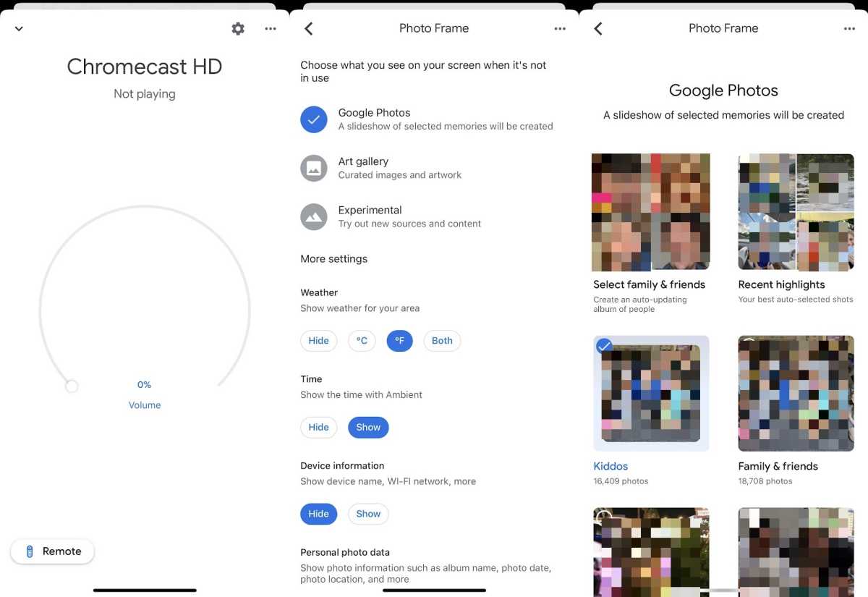Open more options on Google Photos album screen

(849, 29)
